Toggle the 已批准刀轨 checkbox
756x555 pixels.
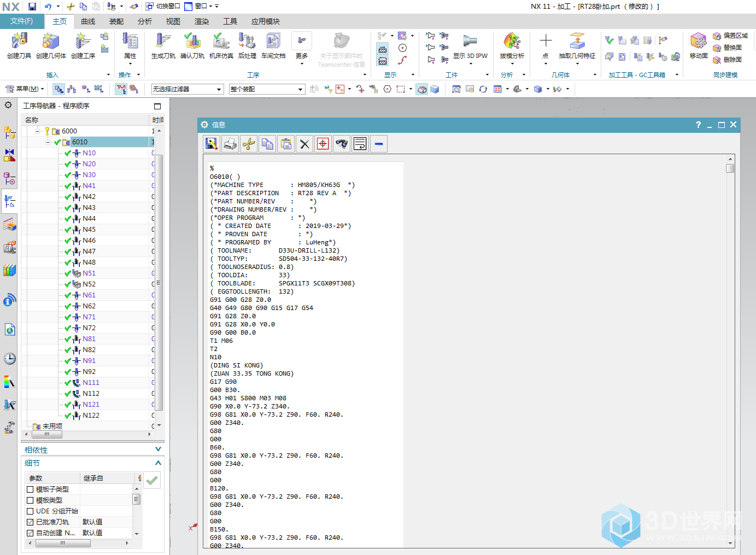click(30, 522)
